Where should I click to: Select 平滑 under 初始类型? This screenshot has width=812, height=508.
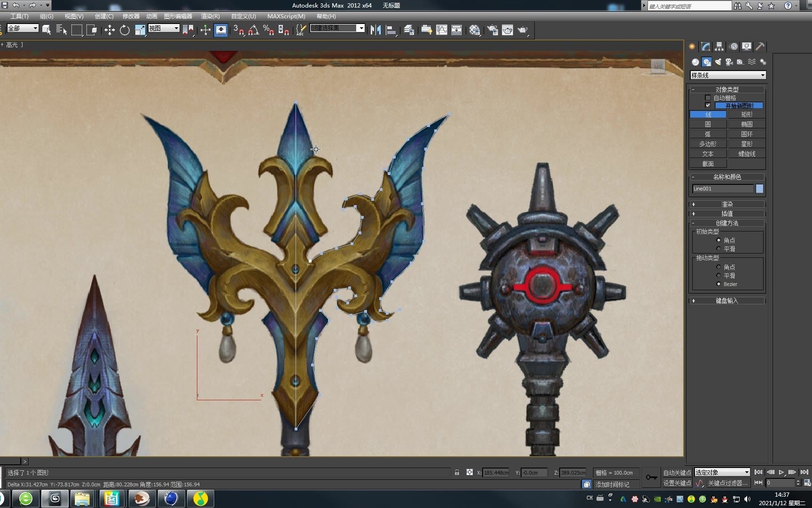pyautogui.click(x=718, y=249)
